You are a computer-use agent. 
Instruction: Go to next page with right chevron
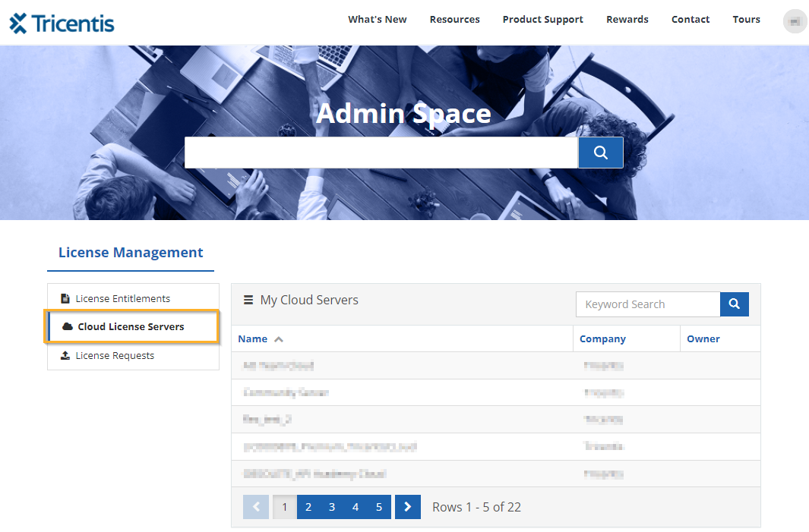click(408, 507)
